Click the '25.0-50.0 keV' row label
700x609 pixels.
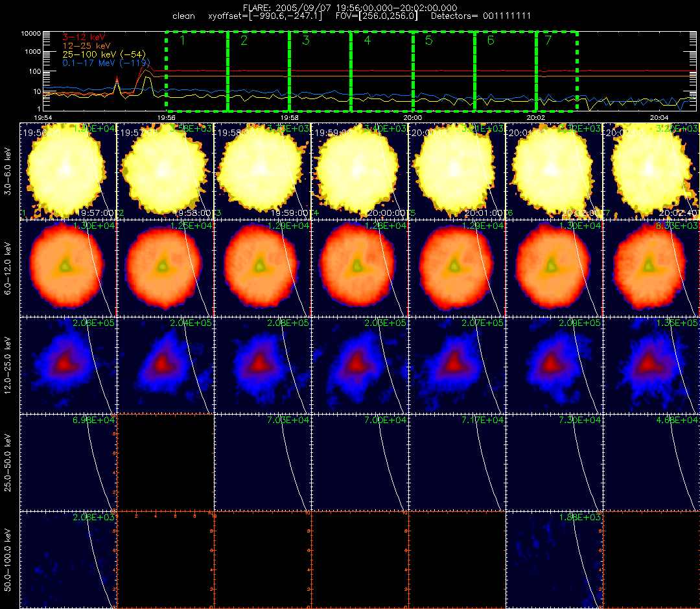click(x=8, y=463)
